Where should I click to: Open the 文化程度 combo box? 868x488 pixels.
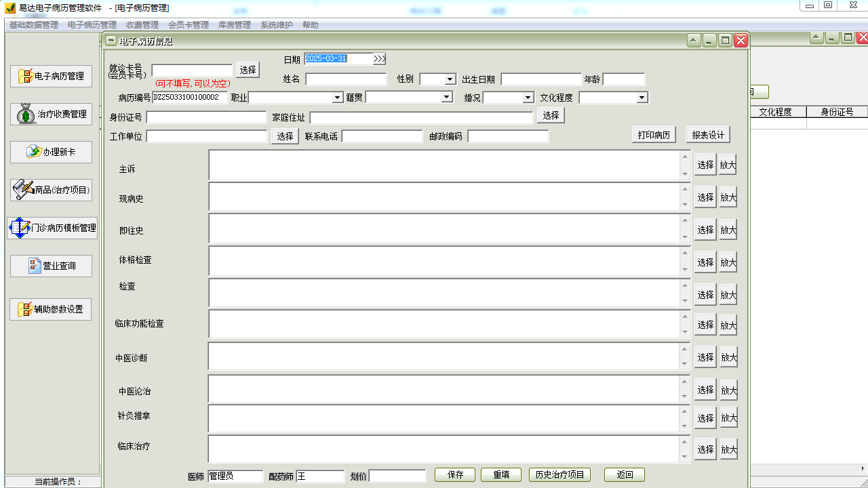click(x=642, y=98)
